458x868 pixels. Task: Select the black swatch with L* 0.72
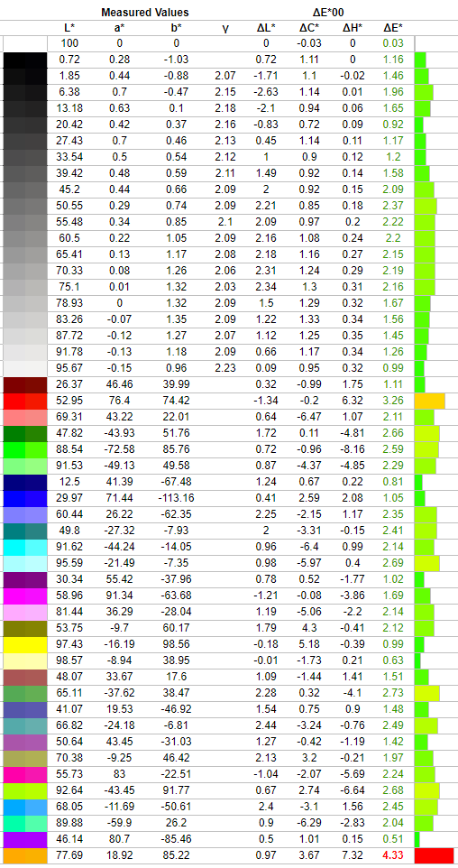click(x=25, y=59)
